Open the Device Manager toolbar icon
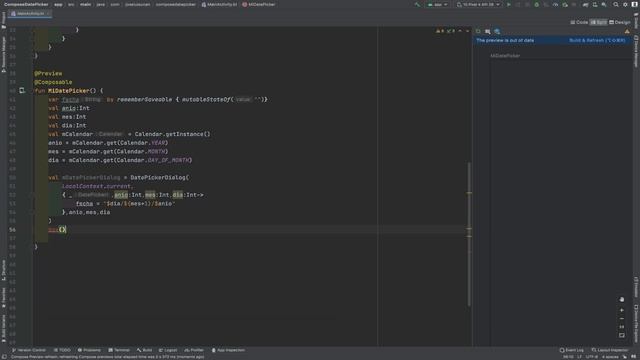Screen dimensions: 640x360 click(x=595, y=4)
